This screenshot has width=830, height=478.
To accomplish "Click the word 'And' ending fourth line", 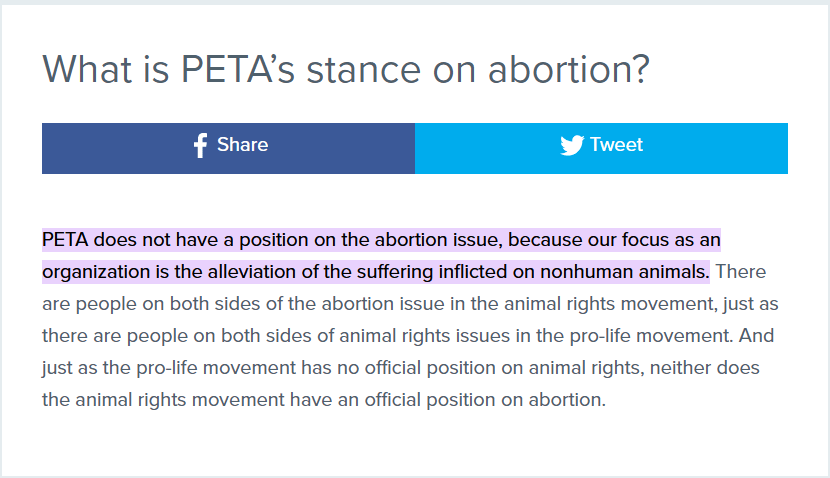I will (756, 336).
